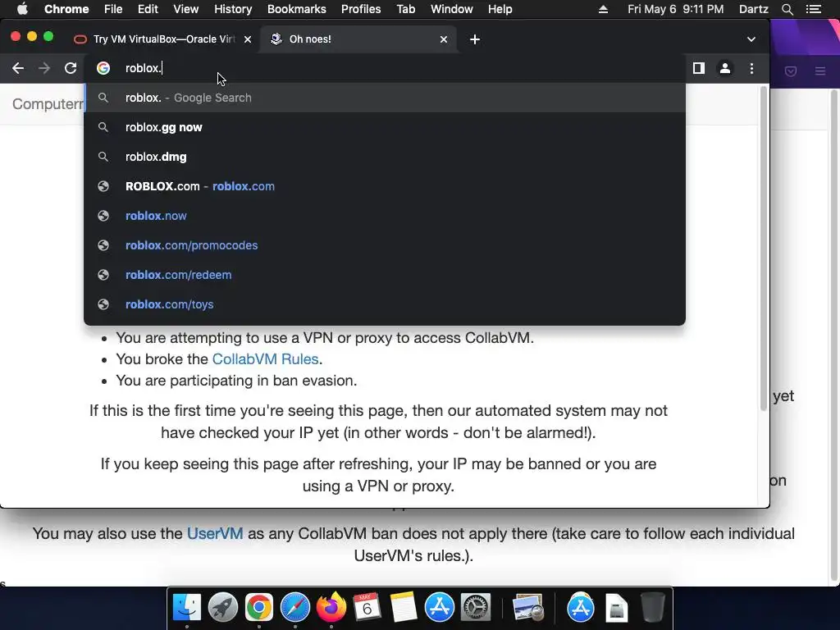Select 'roblox. - Google Search' suggestion

[x=385, y=98]
